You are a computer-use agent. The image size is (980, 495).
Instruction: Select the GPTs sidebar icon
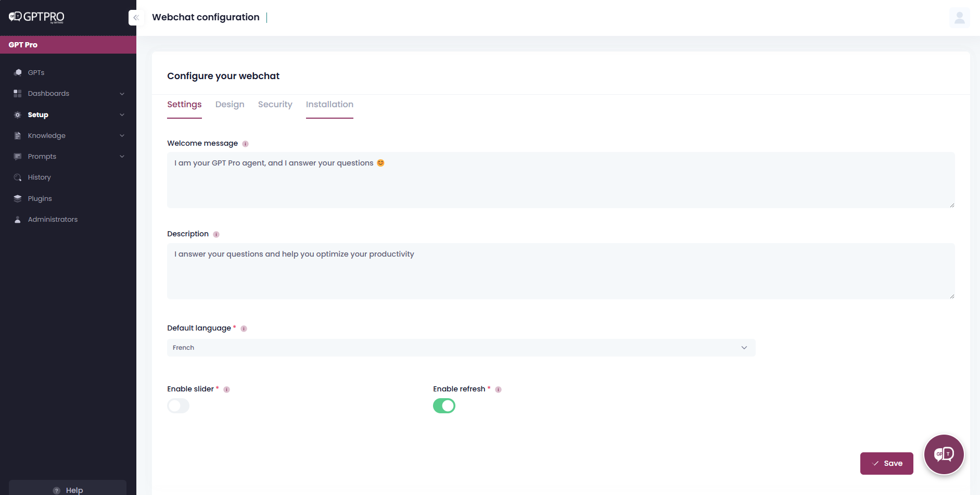(18, 72)
